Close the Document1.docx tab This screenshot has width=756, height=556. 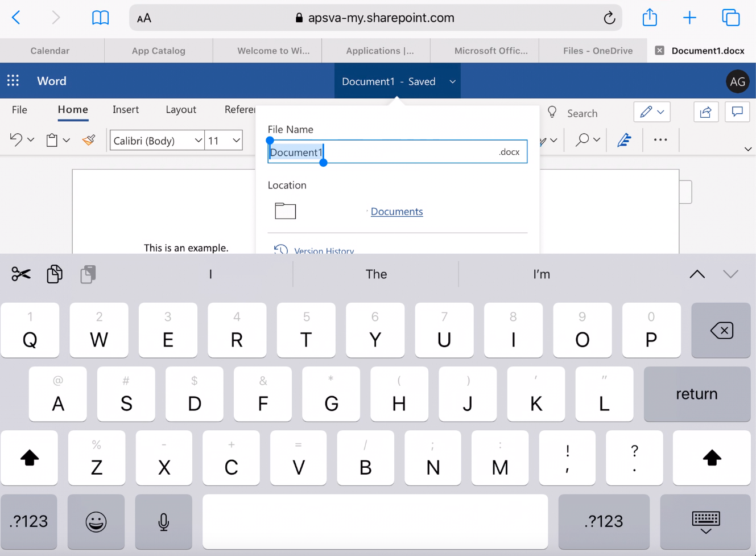click(659, 51)
